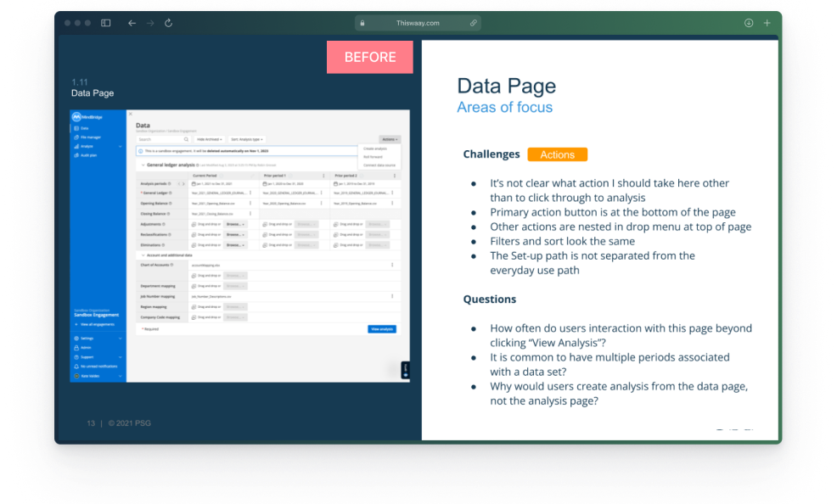
Task: Toggle the browser sidebar panel icon
Action: (106, 23)
